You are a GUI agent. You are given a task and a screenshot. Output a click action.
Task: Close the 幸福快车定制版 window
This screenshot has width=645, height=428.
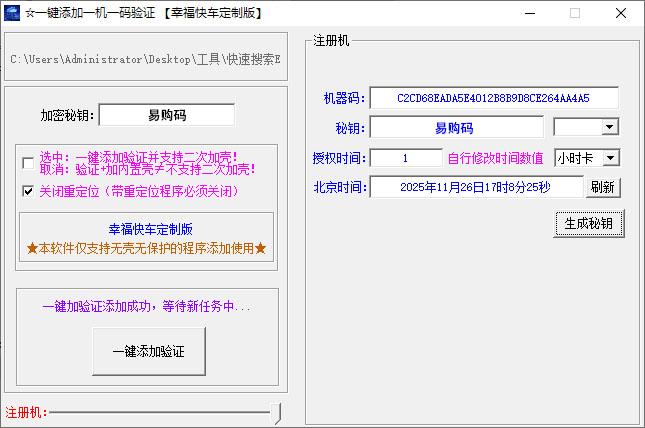pyautogui.click(x=621, y=13)
